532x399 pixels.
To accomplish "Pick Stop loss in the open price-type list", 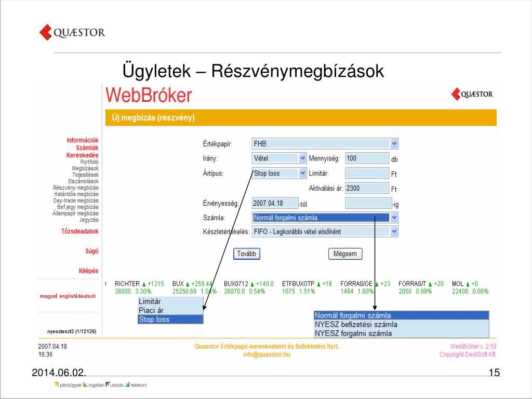I will coord(170,320).
